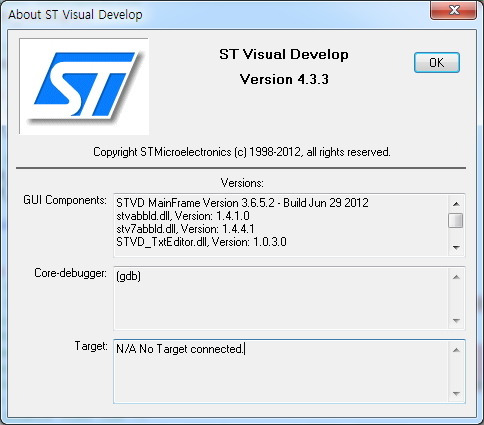Click the GUI Components label
The image size is (484, 425).
point(65,200)
